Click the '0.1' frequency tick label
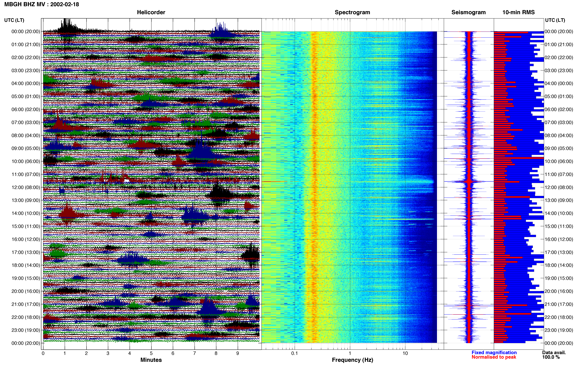The image size is (588, 368). (x=295, y=353)
